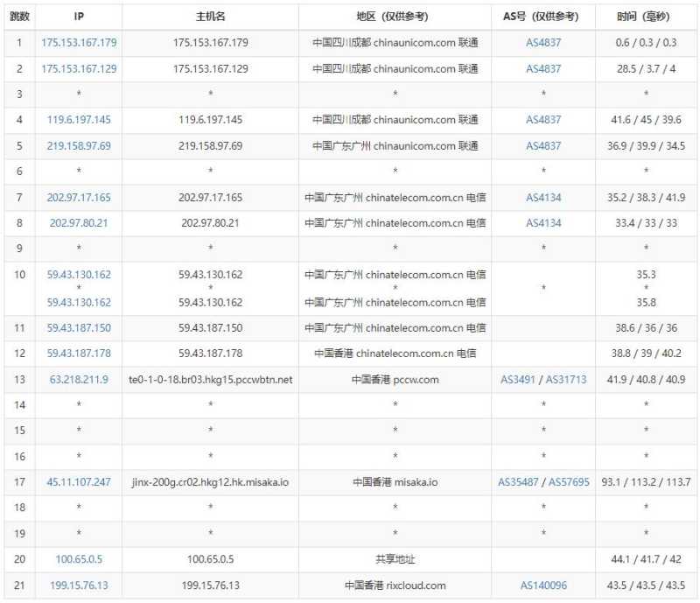Image resolution: width=700 pixels, height=603 pixels.
Task: Select the 中国香港 chinatelecom.com.cn 电信 region cell
Action: tap(395, 354)
